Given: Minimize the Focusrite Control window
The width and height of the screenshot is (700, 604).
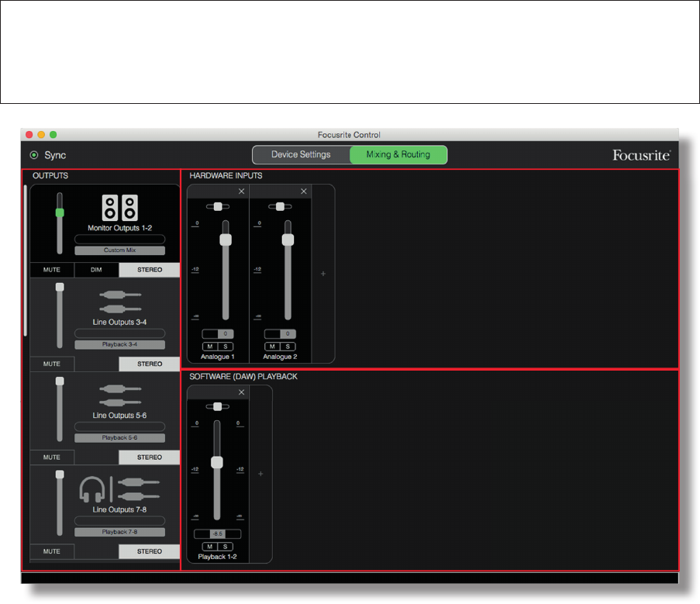Looking at the screenshot, I should [x=41, y=134].
